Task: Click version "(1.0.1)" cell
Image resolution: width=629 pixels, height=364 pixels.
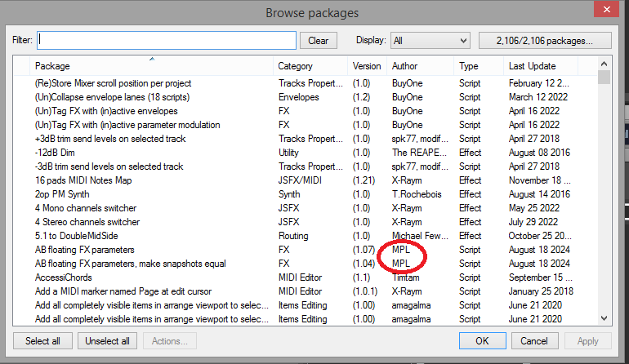Action: [365, 291]
